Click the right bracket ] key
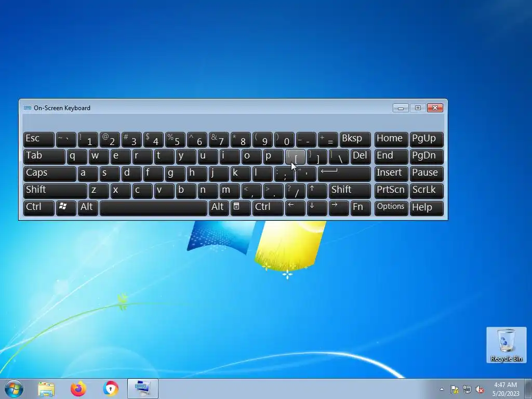The image size is (532, 399). click(317, 157)
